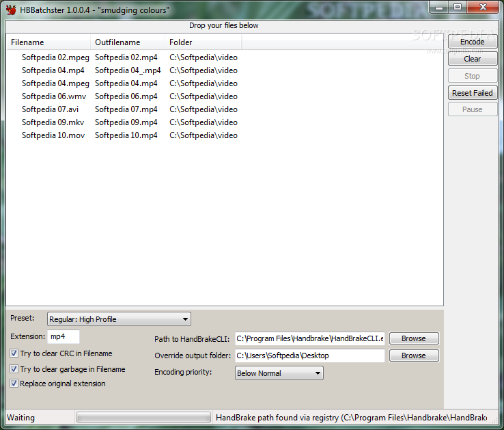Click folder cell of Softpedia 07.avi row

pos(204,109)
